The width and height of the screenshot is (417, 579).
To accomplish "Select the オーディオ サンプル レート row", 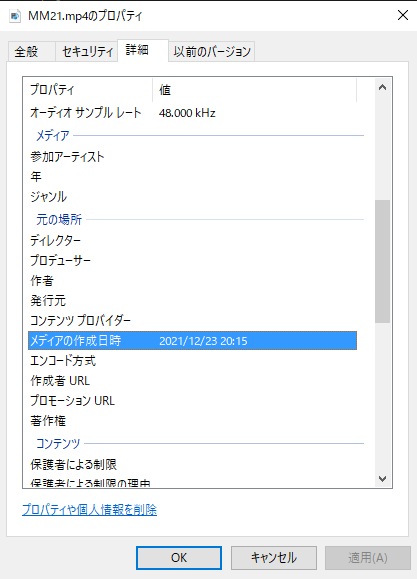I will pyautogui.click(x=192, y=113).
